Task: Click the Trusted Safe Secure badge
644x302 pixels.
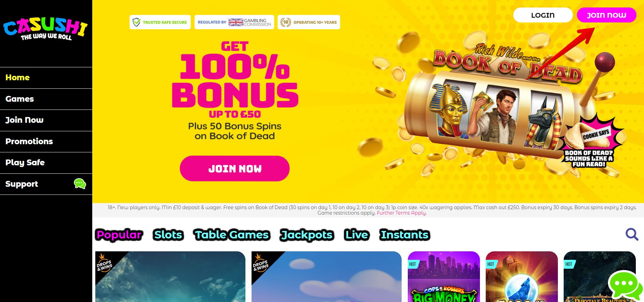Action: 160,22
